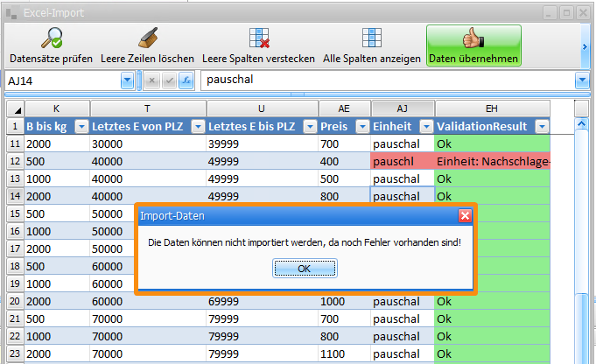
Task: Open the fx function icon in the formula bar
Action: click(186, 80)
